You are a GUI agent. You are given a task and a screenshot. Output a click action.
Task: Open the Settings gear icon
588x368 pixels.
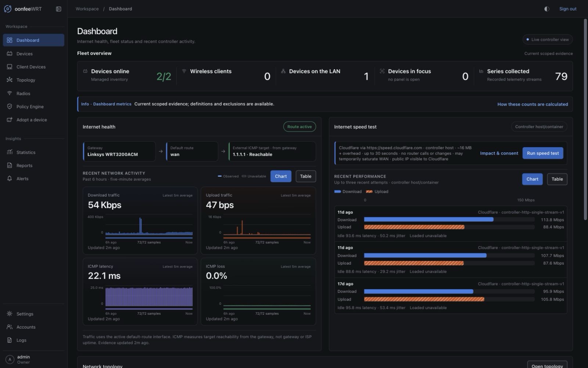click(x=10, y=314)
